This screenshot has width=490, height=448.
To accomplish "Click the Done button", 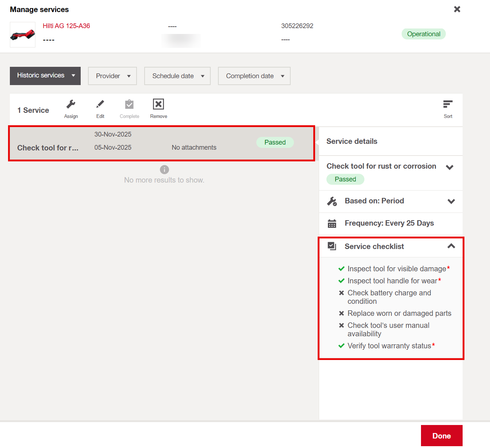I will (x=441, y=435).
